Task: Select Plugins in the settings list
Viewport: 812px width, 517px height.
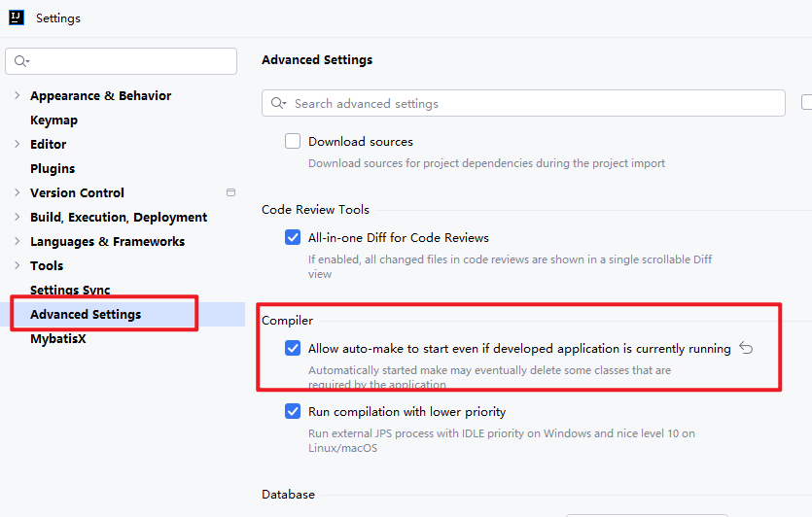Action: click(53, 168)
